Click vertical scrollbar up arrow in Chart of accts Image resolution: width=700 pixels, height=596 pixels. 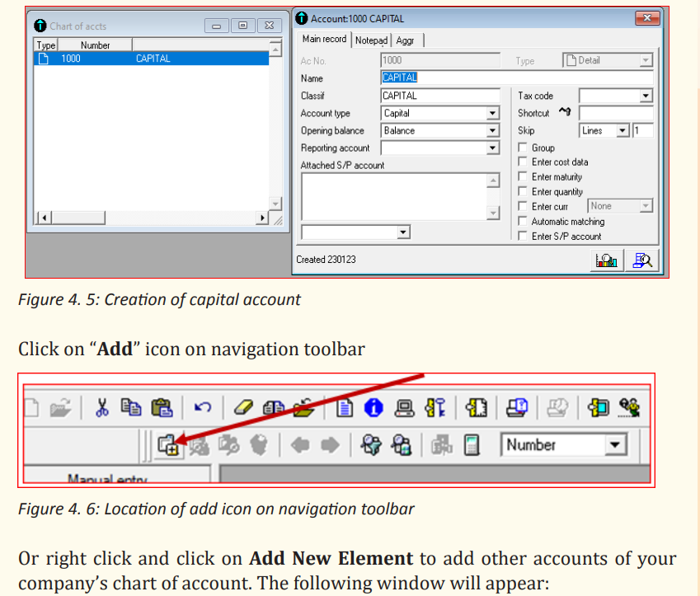click(275, 49)
